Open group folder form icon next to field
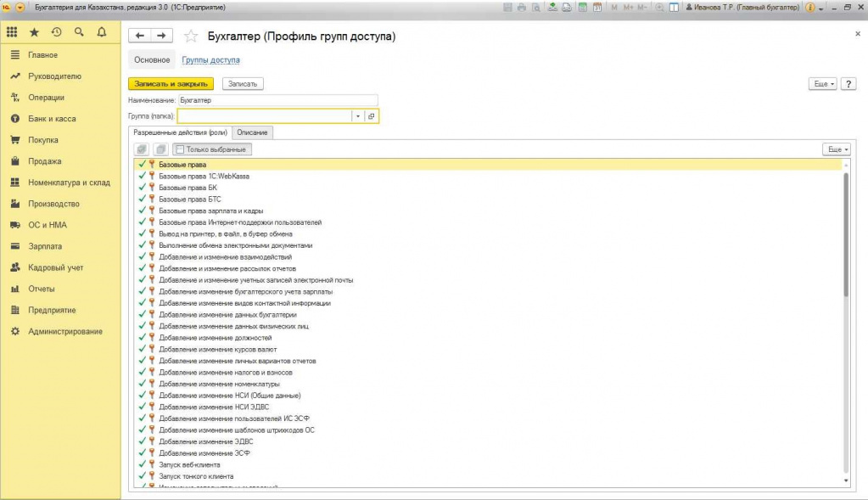868x500 pixels. [372, 116]
